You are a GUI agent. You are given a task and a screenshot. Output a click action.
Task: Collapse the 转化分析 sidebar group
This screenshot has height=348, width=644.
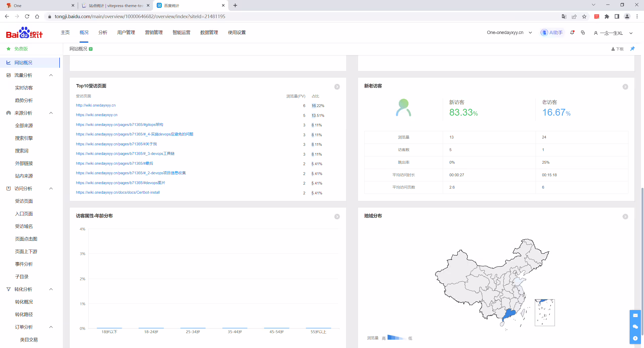click(x=51, y=289)
